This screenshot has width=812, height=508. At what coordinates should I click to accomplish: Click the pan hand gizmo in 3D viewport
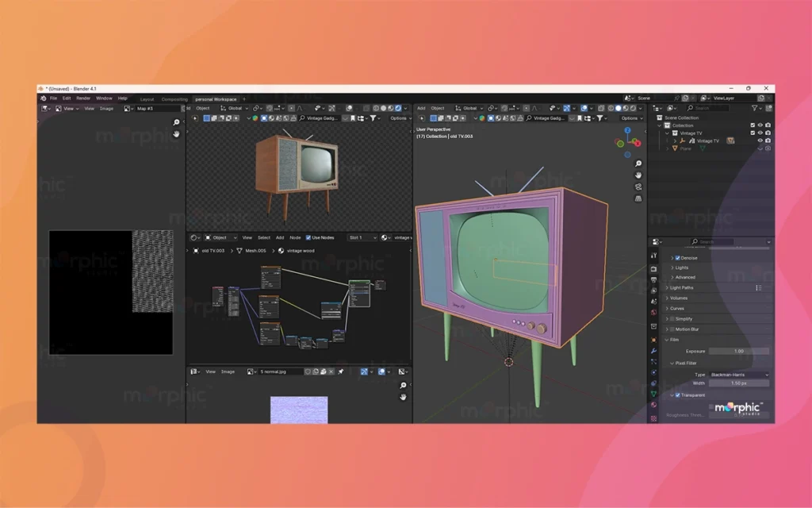click(x=638, y=175)
